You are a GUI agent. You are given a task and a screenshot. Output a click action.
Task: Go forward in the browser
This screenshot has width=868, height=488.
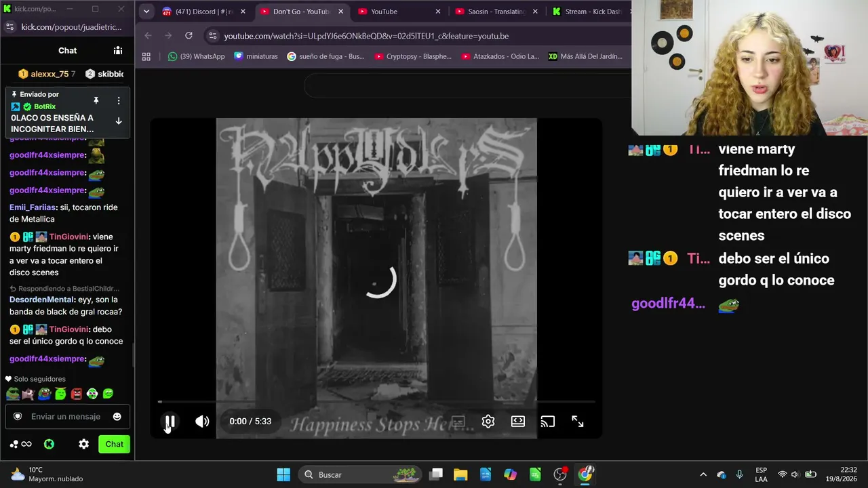pyautogui.click(x=168, y=35)
